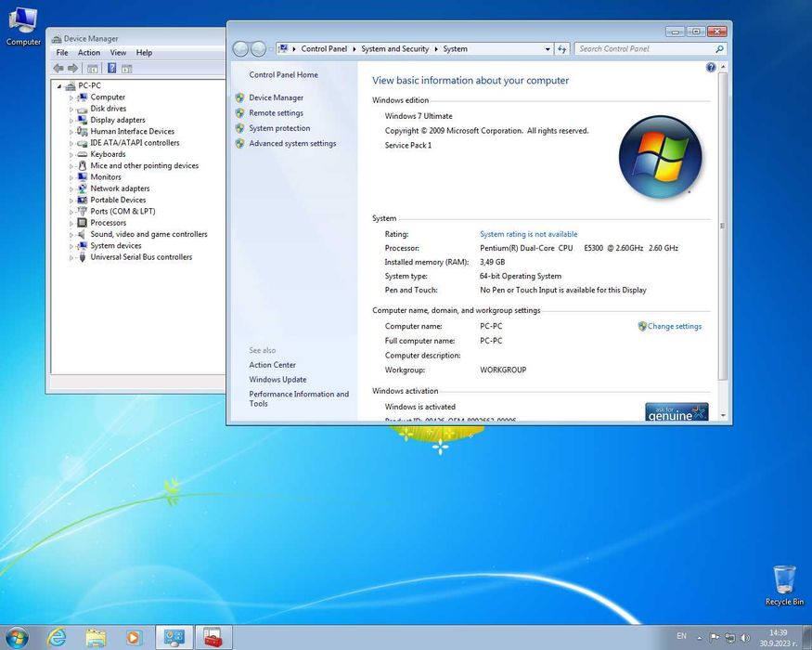Select Processors in the device tree
The width and height of the screenshot is (812, 650).
[x=108, y=223]
